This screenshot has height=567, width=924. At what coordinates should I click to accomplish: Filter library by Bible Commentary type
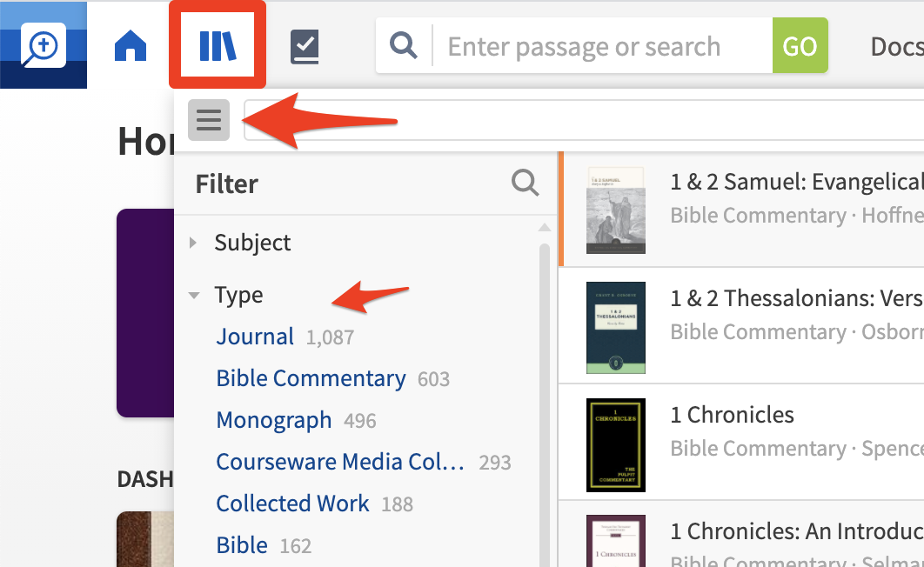point(311,378)
